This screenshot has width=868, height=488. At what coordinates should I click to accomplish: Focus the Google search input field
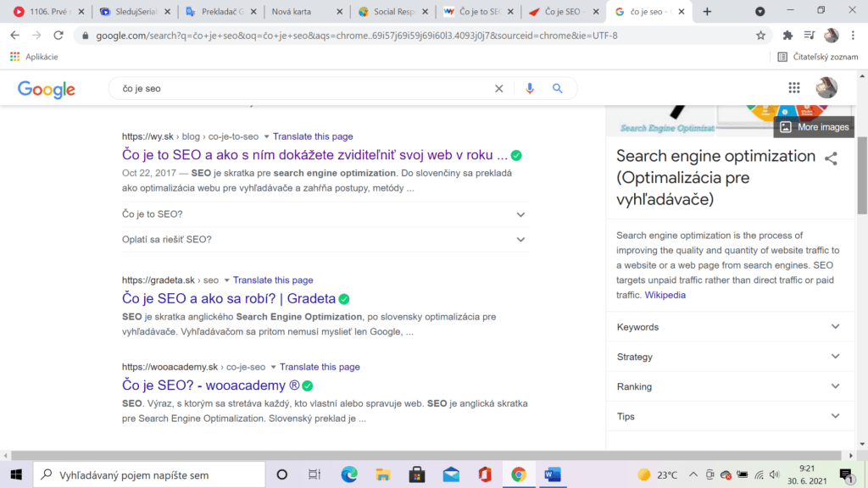pos(304,88)
